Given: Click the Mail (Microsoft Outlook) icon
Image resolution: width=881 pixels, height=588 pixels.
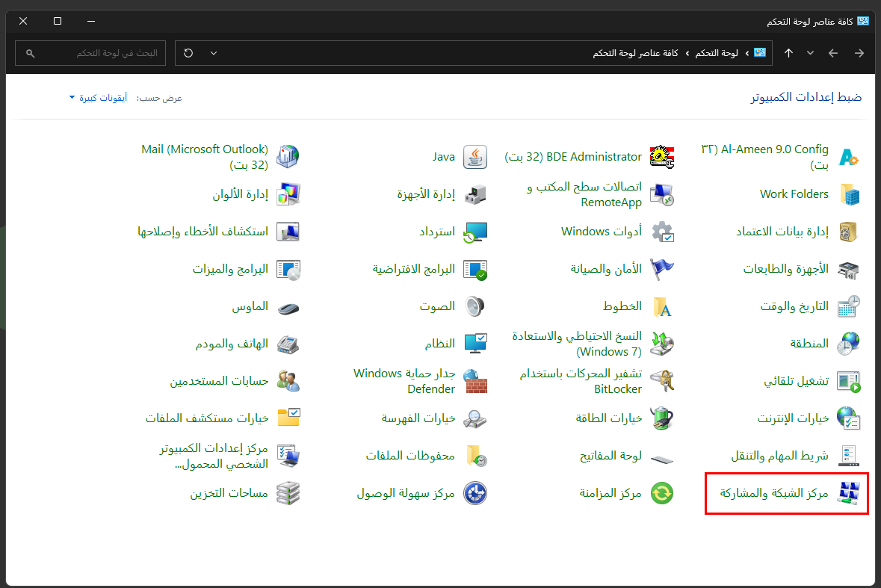Looking at the screenshot, I should pyautogui.click(x=288, y=157).
